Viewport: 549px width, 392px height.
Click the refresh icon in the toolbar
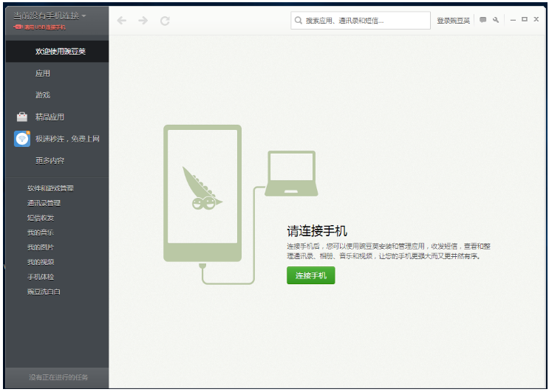[x=165, y=21]
